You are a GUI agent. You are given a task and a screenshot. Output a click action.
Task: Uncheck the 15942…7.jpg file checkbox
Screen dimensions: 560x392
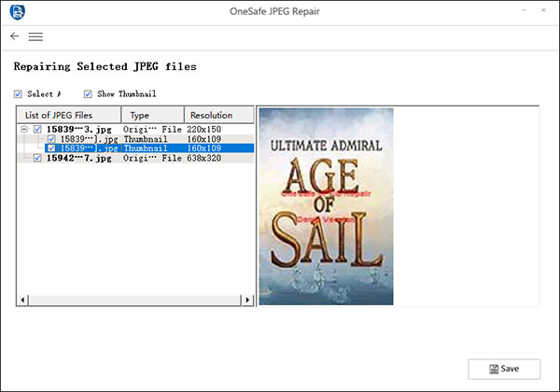[37, 158]
